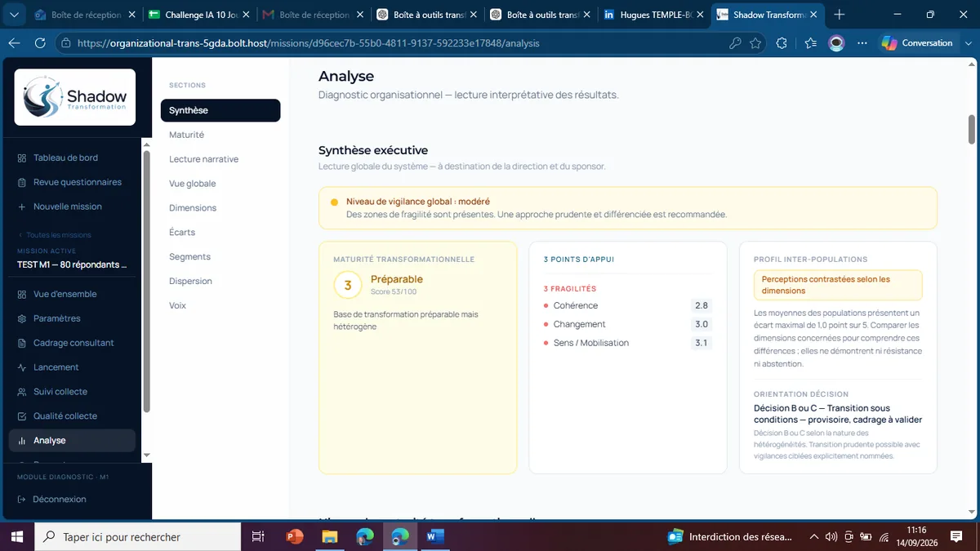Click Perceptions contrastées selon les dimensions badge

(x=838, y=285)
